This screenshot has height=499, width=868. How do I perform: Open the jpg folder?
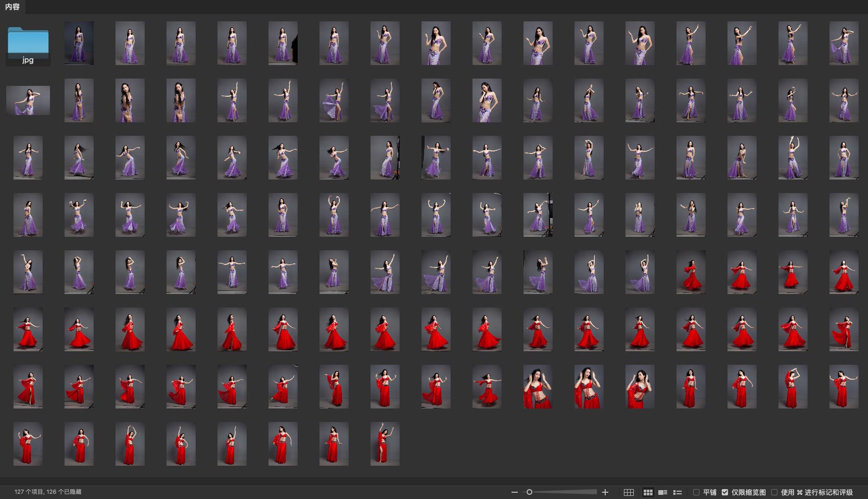point(28,45)
